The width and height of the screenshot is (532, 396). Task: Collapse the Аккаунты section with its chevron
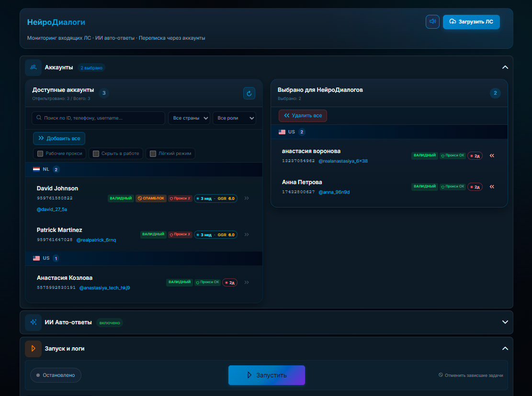505,67
